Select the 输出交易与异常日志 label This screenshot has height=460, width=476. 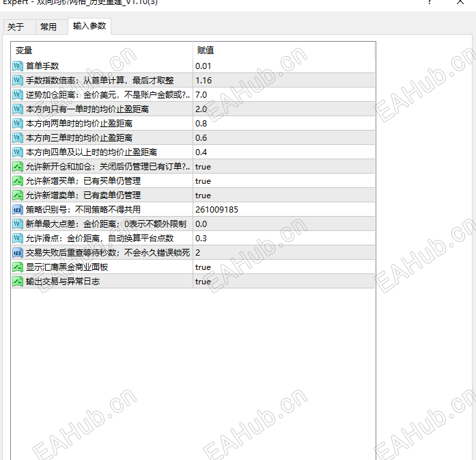click(63, 282)
